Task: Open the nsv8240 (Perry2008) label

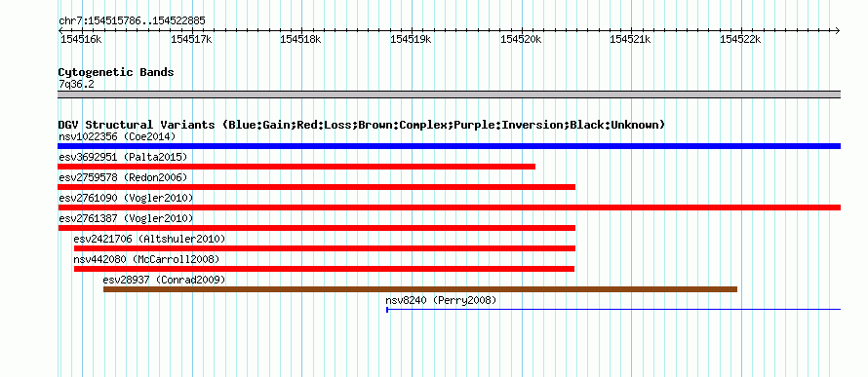Action: tap(441, 300)
